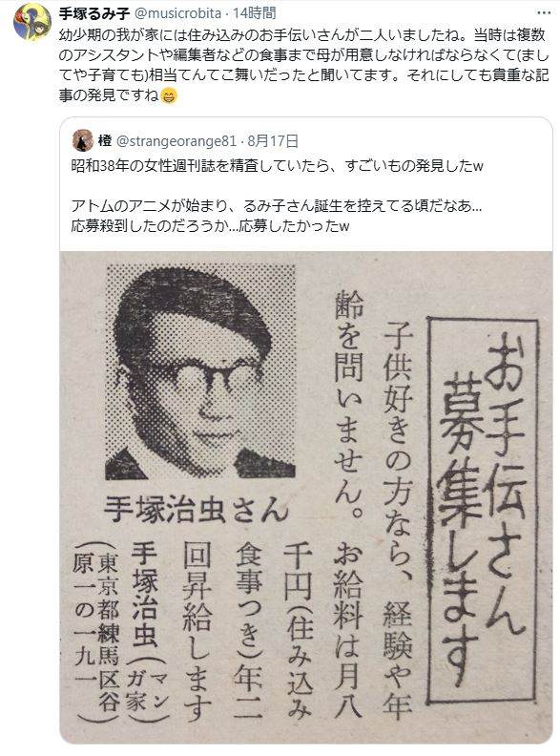
Task: Click the quoted text line about アトムのアニメ
Action: click(x=277, y=206)
